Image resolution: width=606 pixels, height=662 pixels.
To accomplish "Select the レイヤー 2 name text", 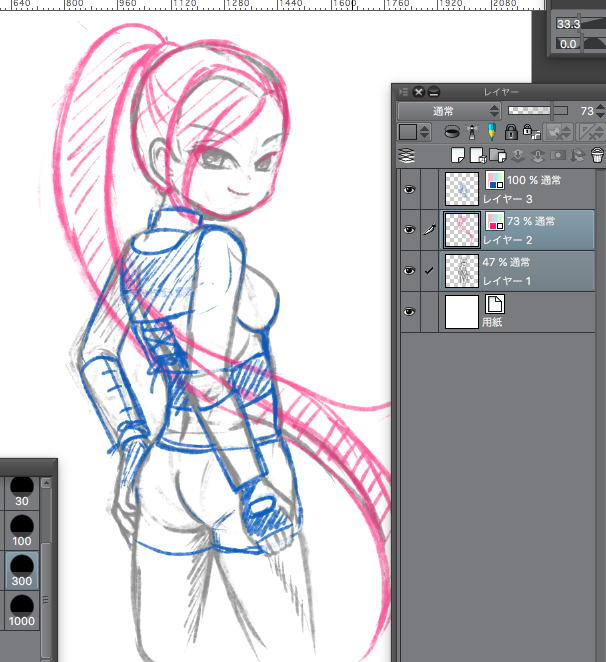I will click(x=507, y=240).
